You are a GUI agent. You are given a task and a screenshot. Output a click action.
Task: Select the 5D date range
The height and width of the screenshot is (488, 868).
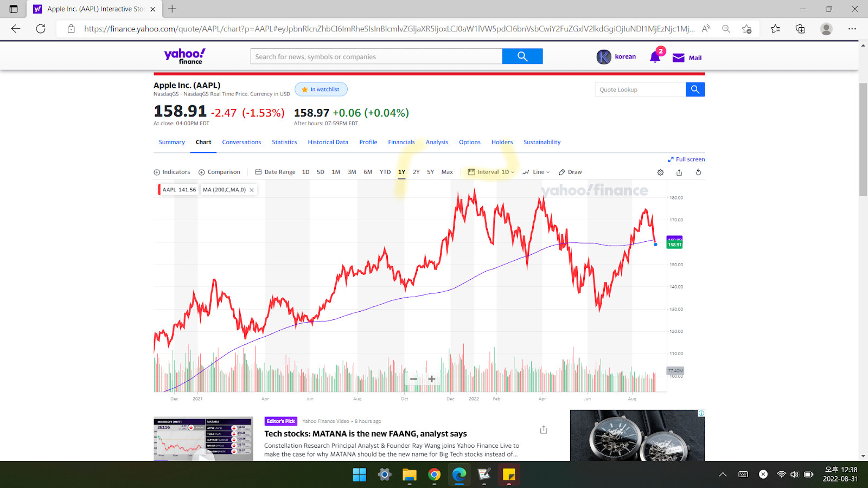pos(321,172)
